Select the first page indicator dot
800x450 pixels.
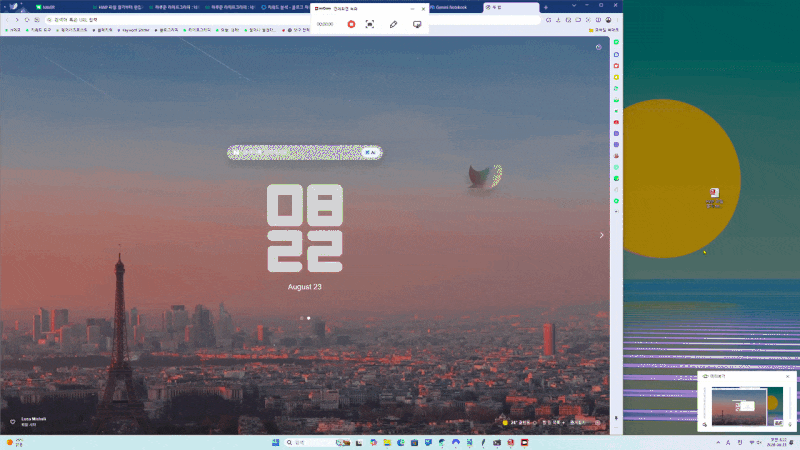click(x=302, y=318)
